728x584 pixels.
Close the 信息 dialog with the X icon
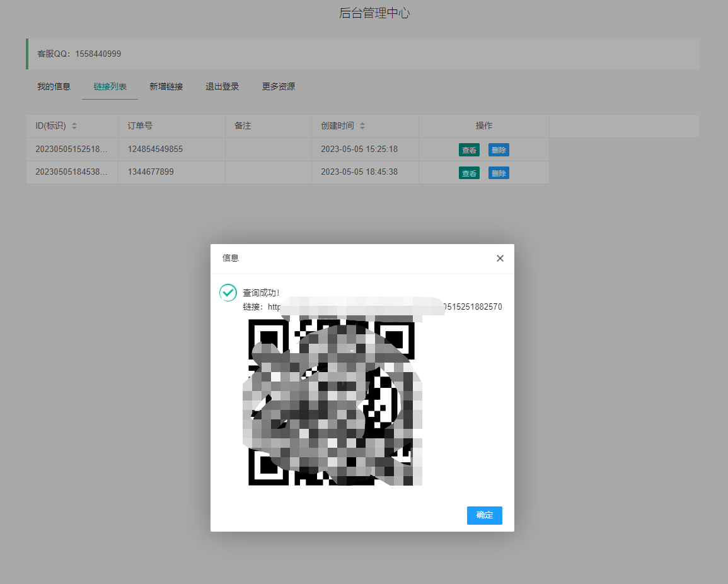click(x=500, y=258)
